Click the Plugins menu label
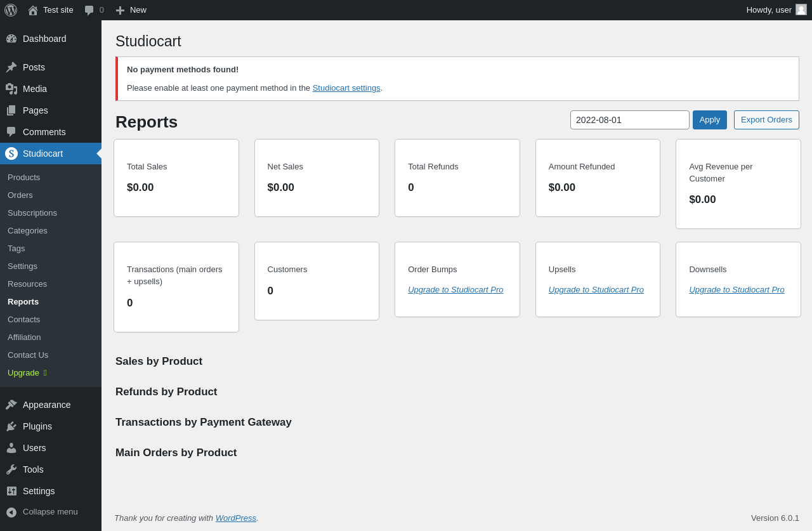812x531 pixels. click(x=37, y=426)
